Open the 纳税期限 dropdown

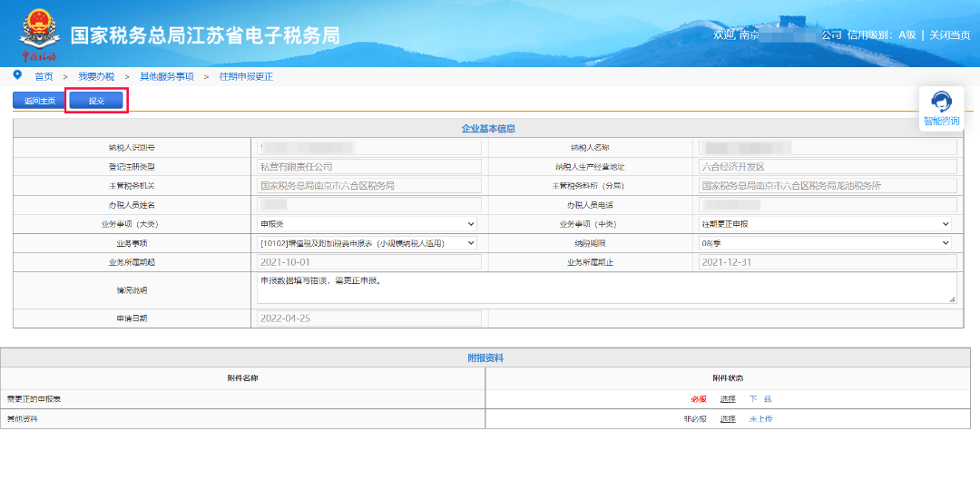825,243
